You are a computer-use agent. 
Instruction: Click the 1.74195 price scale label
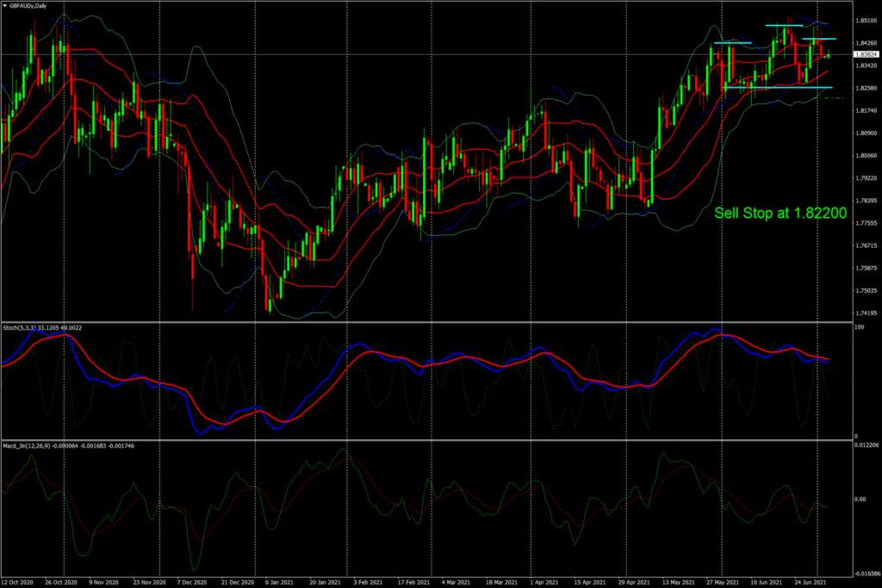tap(866, 313)
